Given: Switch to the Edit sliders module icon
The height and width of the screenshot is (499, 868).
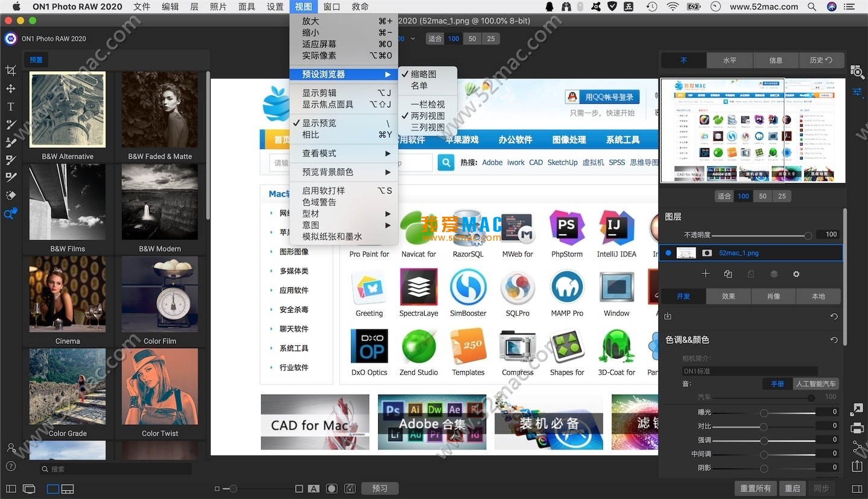Looking at the screenshot, I should tap(857, 92).
